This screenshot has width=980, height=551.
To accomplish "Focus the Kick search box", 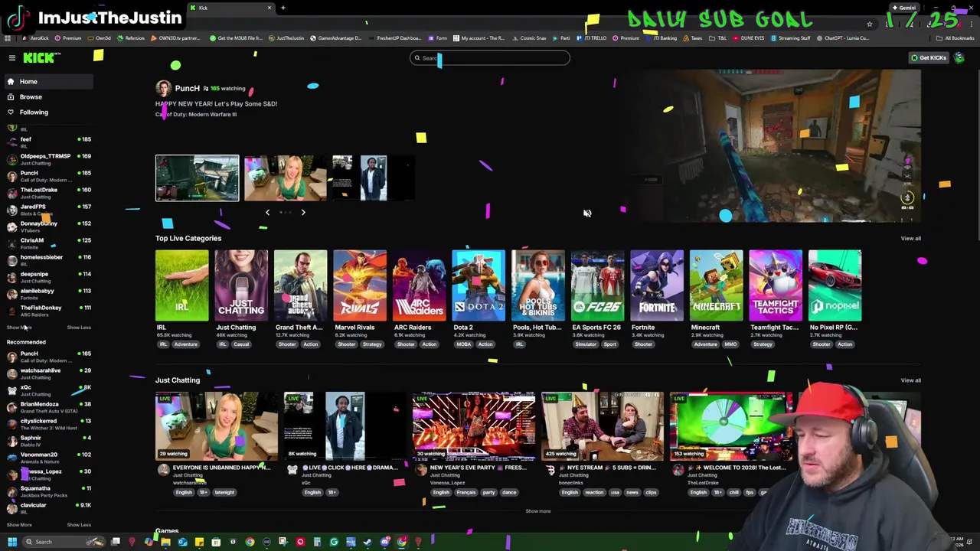I will pos(490,58).
